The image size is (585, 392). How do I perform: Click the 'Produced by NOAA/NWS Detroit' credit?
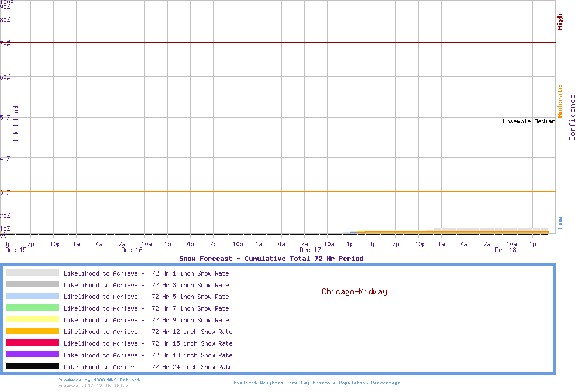99,380
